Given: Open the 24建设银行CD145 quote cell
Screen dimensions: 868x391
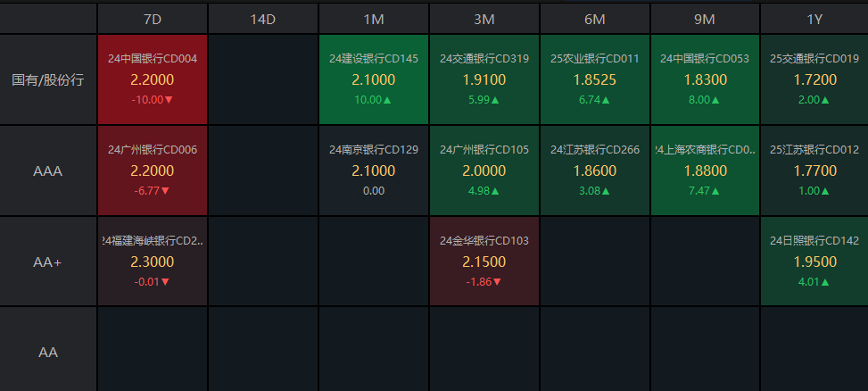Looking at the screenshot, I should pos(373,79).
